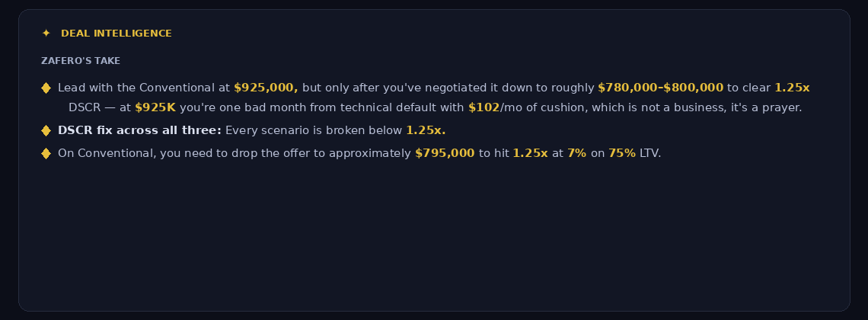Viewport: 868px width, 320px height.
Task: Click the 1.25x value after "to hit"
Action: tap(530, 154)
